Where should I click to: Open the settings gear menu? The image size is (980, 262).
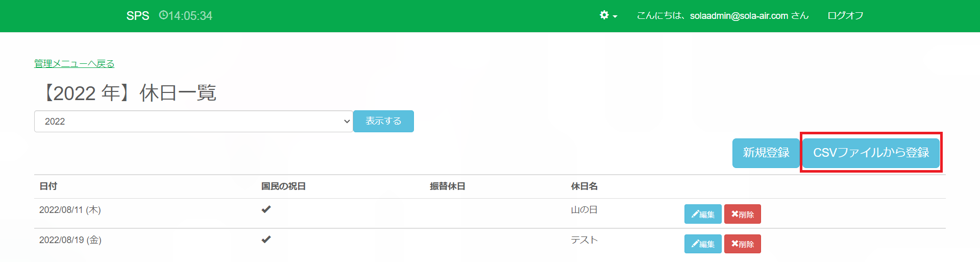point(604,15)
